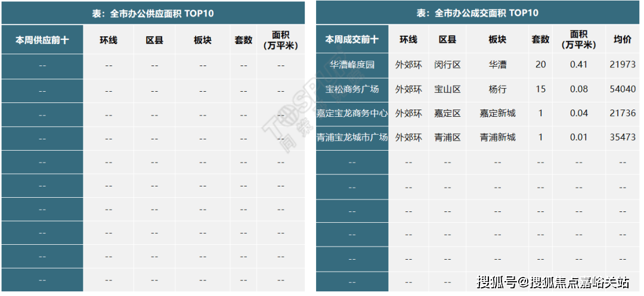The height and width of the screenshot is (296, 644).
Task: Select the 闵行区 district cell
Action: point(447,65)
